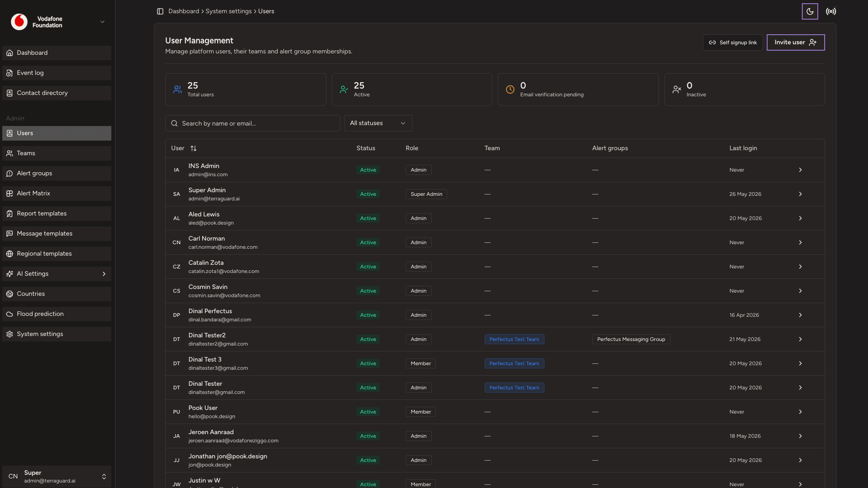Open Catalin Zota row details chevron
The image size is (868, 488).
coord(800,267)
